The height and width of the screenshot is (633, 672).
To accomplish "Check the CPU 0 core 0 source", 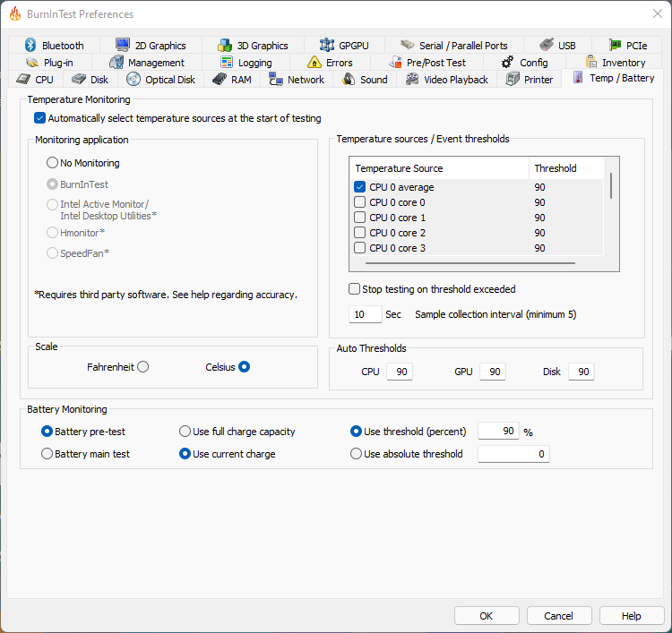I will click(x=359, y=202).
